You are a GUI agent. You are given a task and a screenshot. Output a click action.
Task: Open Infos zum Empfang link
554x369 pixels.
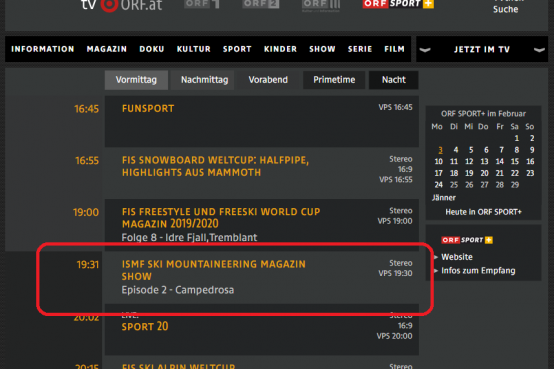pyautogui.click(x=478, y=271)
